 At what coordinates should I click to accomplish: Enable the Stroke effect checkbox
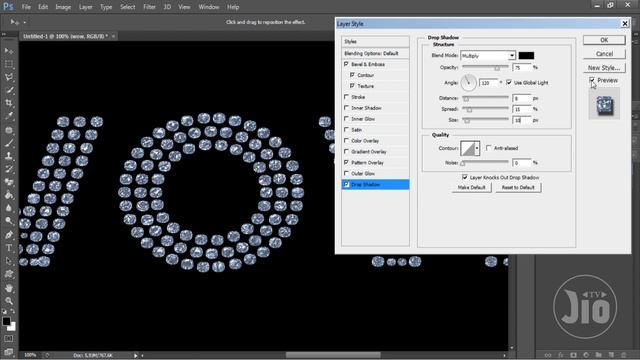tap(347, 97)
